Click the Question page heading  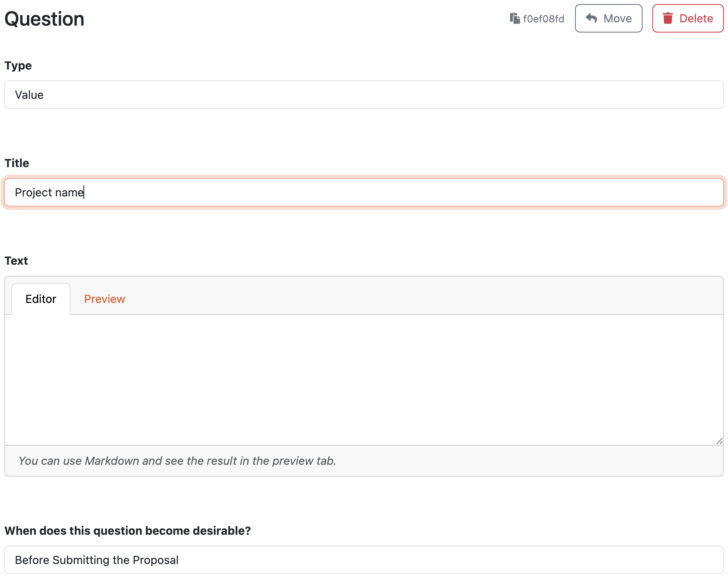[44, 19]
